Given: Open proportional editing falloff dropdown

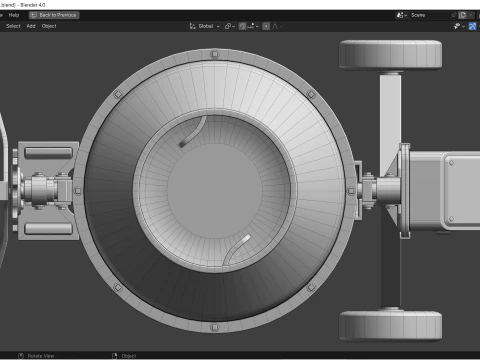Looking at the screenshot, I should click(x=276, y=26).
